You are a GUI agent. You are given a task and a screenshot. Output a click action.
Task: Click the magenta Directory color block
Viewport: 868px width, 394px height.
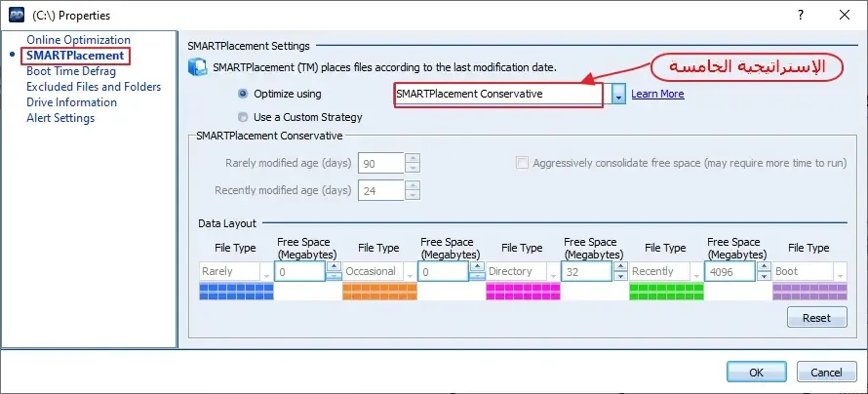(523, 291)
